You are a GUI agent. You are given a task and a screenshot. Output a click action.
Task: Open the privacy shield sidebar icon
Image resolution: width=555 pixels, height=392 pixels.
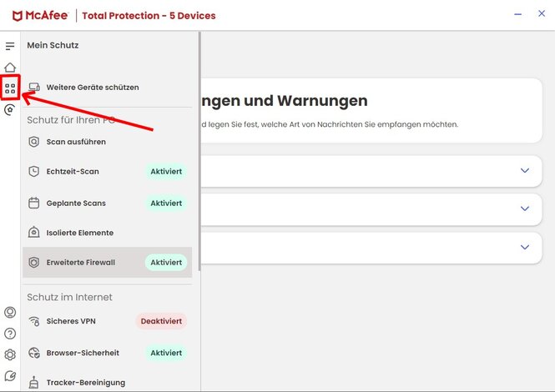coord(10,109)
